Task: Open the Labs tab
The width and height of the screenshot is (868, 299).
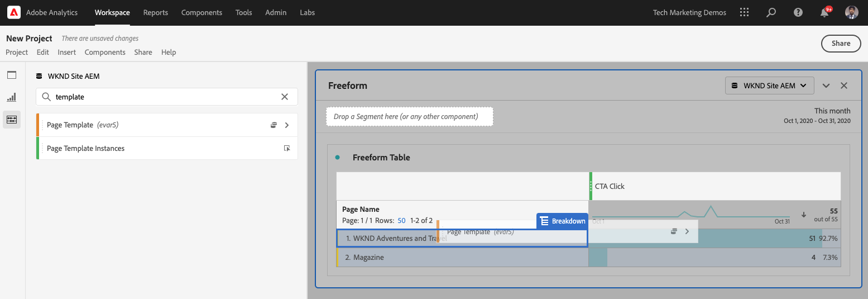Action: (x=308, y=12)
